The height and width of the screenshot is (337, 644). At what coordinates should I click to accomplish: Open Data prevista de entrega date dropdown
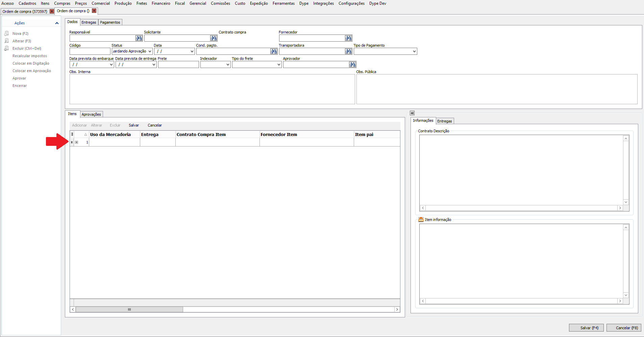tap(154, 65)
